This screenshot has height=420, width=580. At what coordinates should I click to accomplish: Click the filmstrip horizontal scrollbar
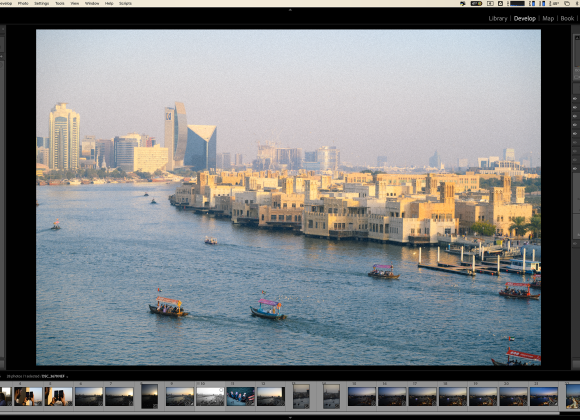coord(281,413)
